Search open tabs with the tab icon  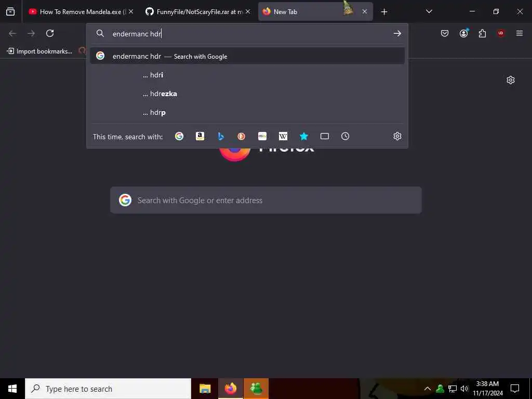(x=325, y=137)
